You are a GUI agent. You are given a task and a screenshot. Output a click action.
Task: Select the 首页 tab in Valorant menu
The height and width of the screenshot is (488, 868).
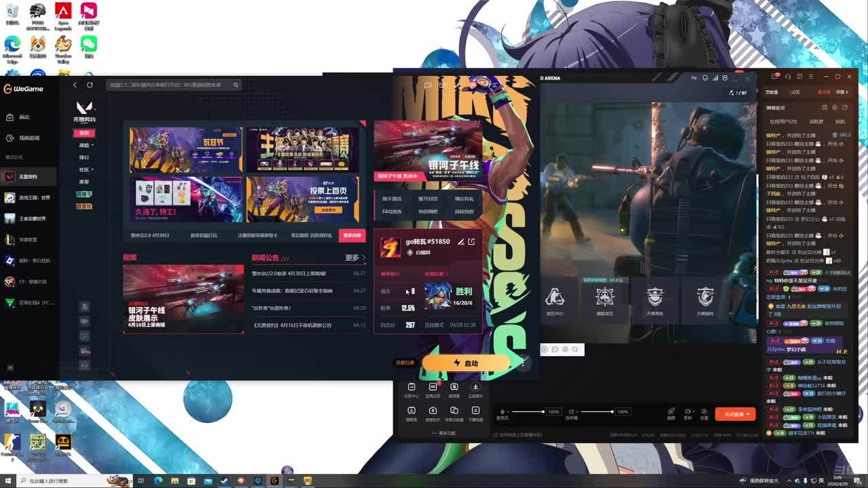pos(84,133)
